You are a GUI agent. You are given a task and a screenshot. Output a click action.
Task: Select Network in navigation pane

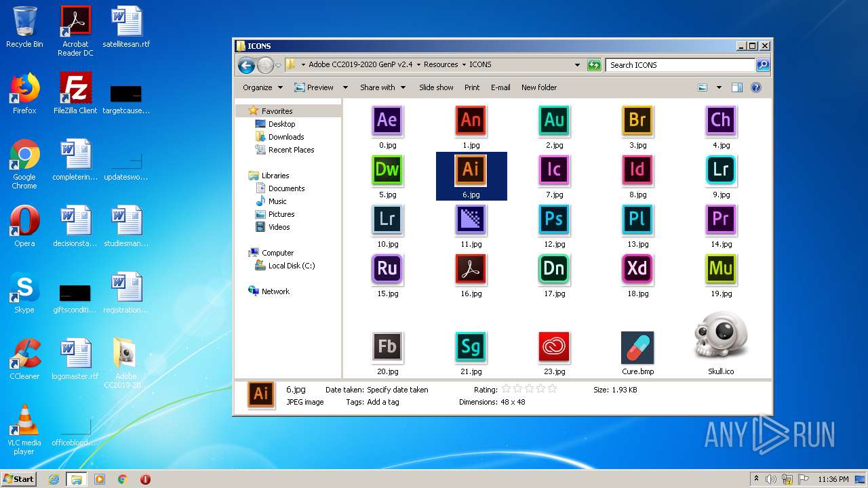275,291
